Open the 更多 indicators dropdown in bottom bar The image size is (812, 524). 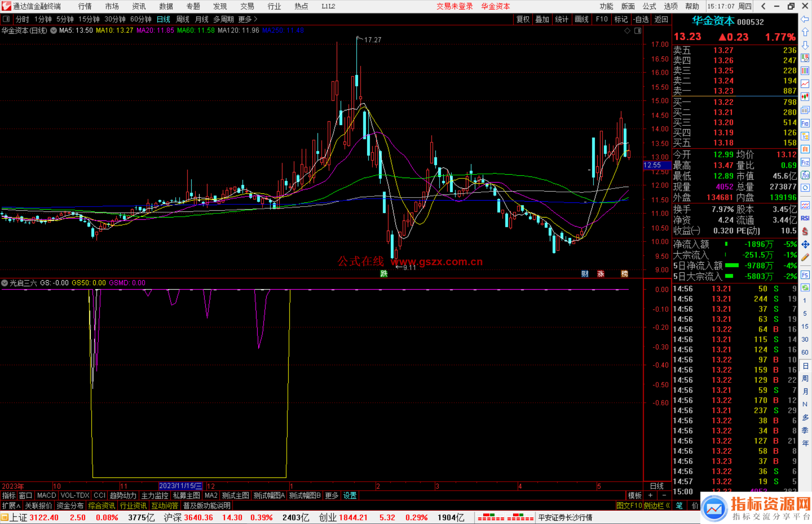332,495
